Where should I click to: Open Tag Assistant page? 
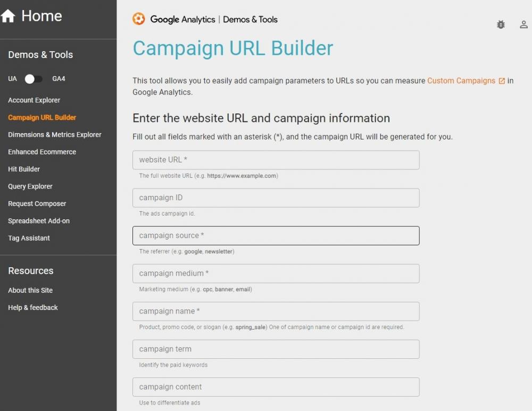[29, 238]
